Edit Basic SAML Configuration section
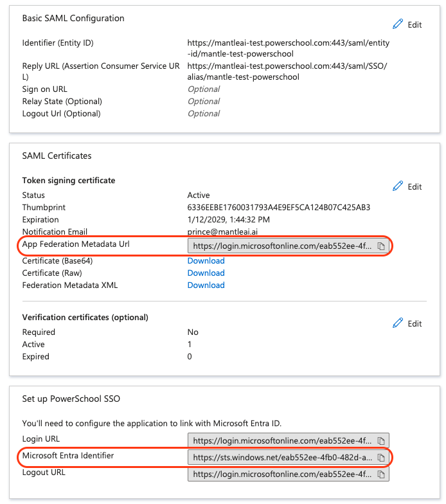 click(x=415, y=25)
